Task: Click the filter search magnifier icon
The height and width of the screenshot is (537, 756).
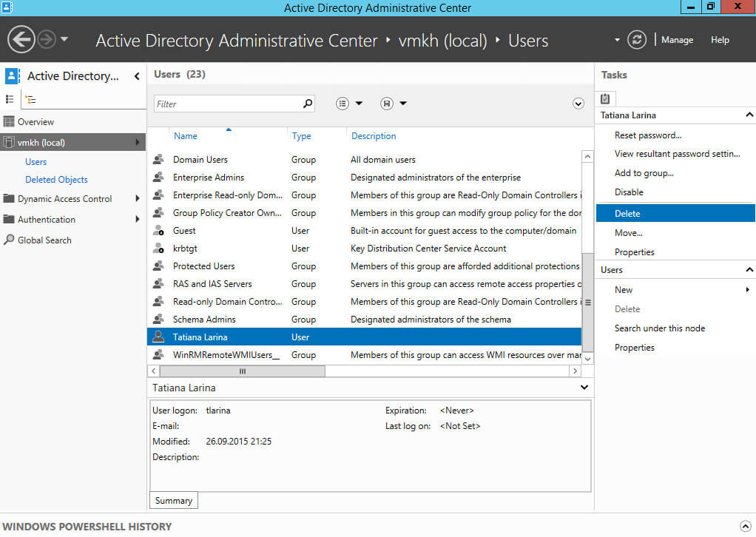Action: pyautogui.click(x=308, y=103)
